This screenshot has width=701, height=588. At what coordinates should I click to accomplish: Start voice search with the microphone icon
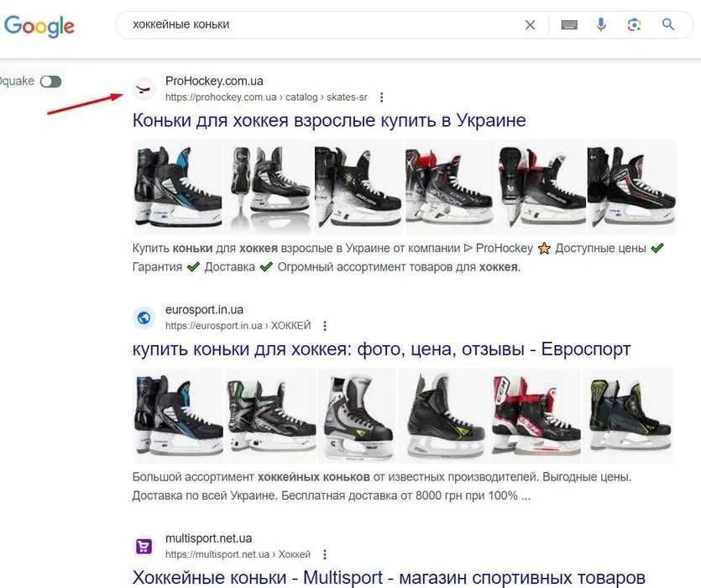pos(601,24)
